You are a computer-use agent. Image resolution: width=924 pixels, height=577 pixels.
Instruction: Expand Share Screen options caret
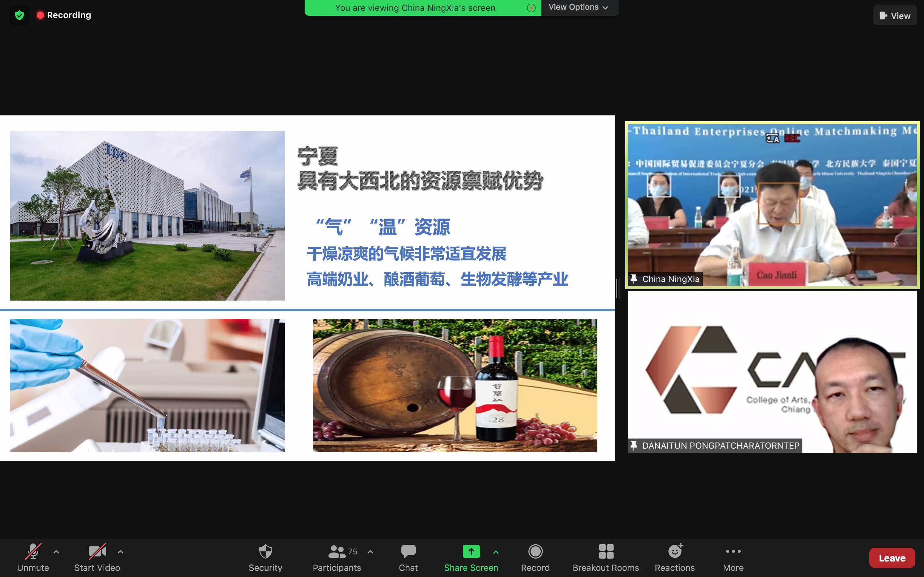click(x=496, y=552)
